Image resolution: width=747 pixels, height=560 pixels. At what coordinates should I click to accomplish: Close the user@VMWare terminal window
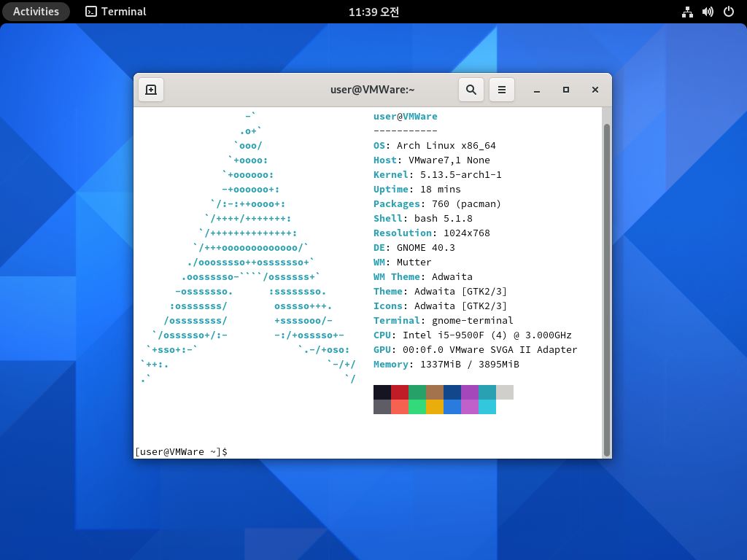pos(595,90)
